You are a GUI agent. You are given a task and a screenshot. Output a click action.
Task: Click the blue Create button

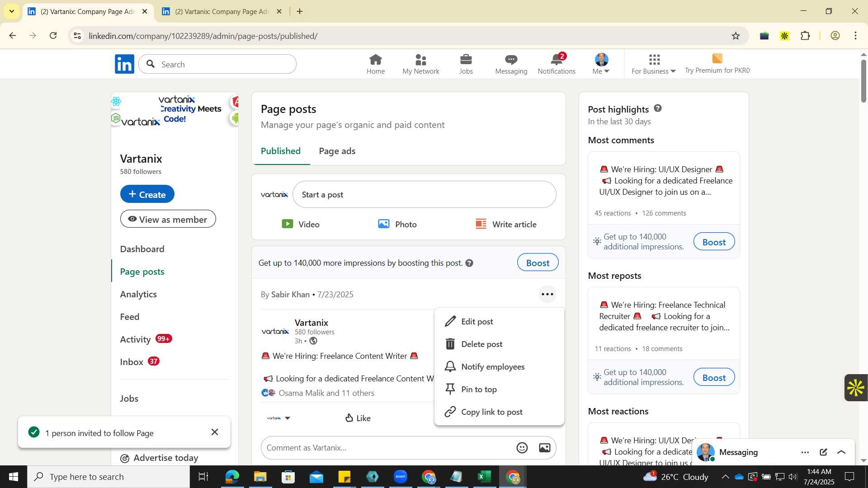click(147, 194)
